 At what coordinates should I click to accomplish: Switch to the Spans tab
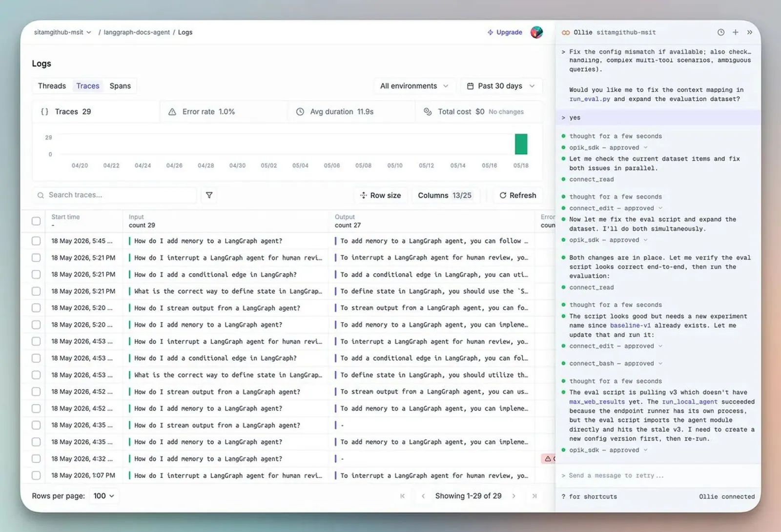pyautogui.click(x=120, y=86)
